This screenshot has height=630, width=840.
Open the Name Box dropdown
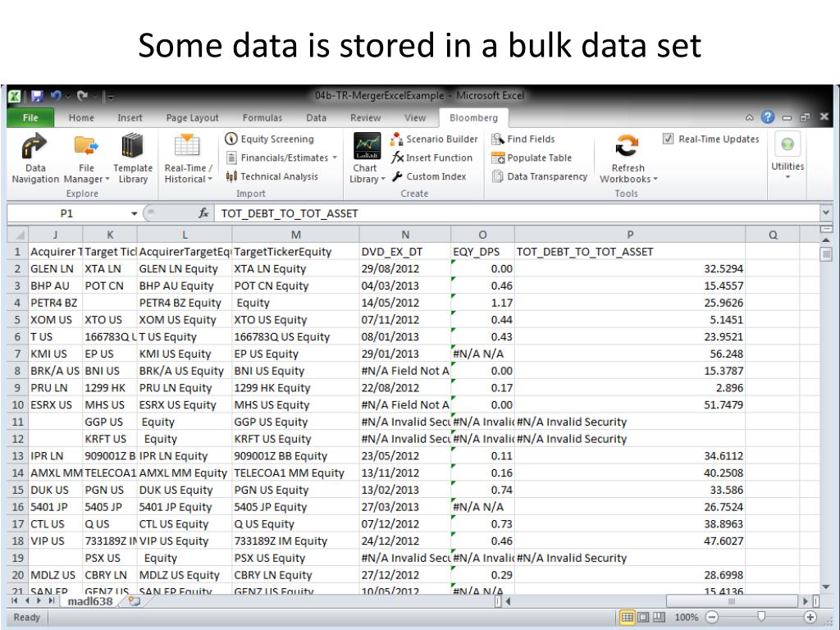pos(134,213)
